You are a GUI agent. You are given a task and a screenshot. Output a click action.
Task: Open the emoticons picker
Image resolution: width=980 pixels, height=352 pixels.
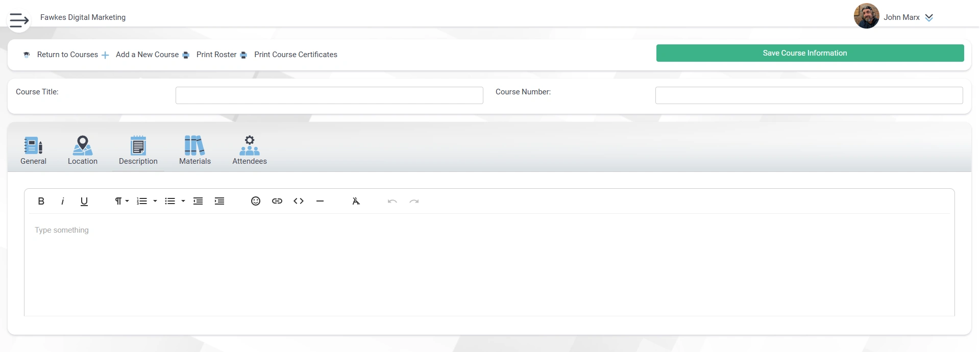tap(256, 201)
